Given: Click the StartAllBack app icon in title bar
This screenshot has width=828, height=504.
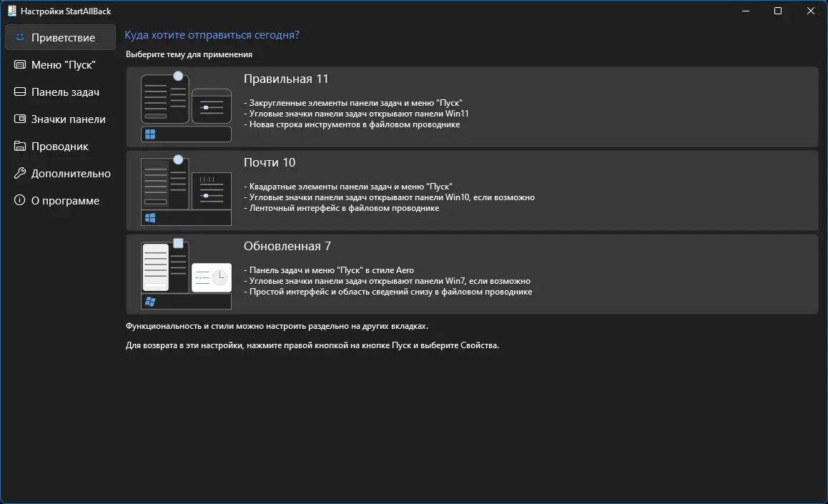Looking at the screenshot, I should tap(11, 11).
